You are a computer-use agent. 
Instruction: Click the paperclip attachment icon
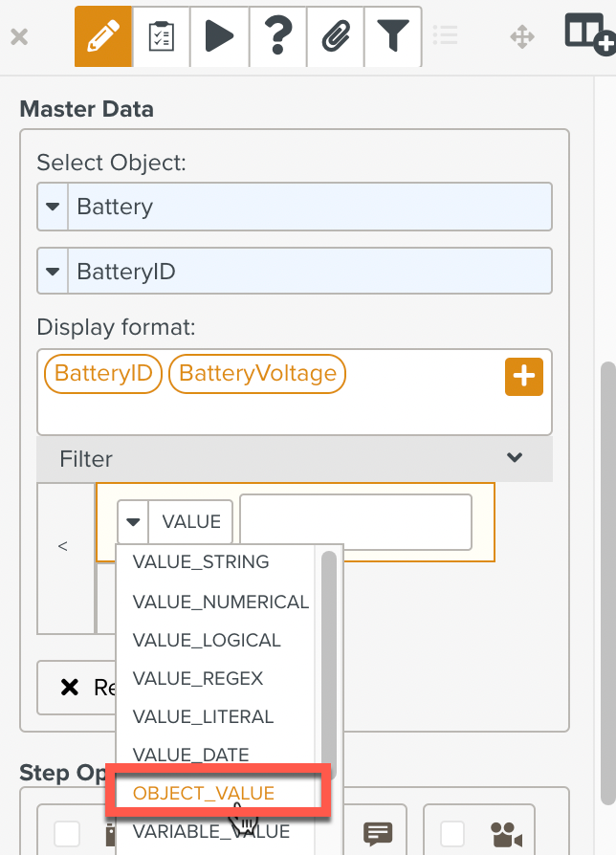(x=335, y=35)
